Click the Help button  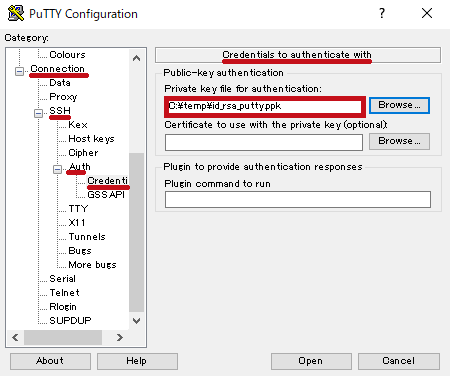click(x=137, y=361)
